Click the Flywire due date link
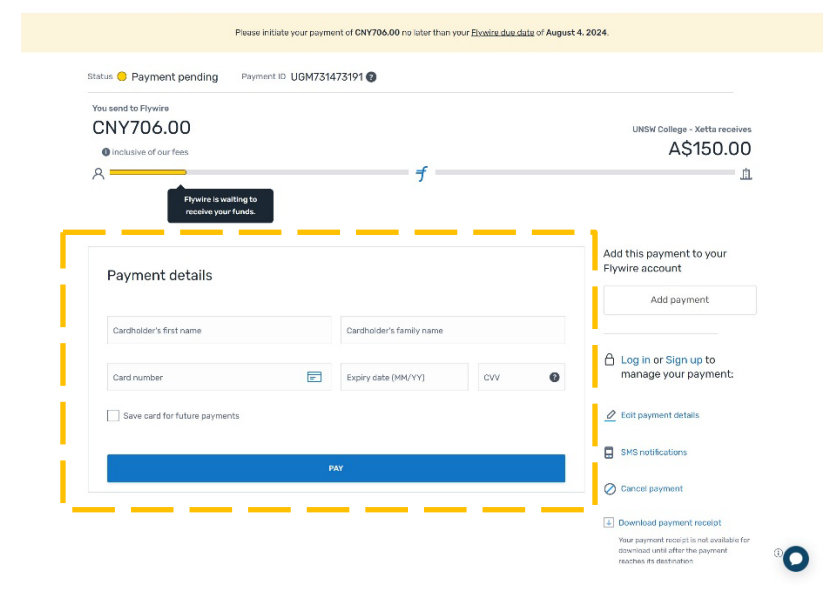The image size is (836, 599). point(502,33)
